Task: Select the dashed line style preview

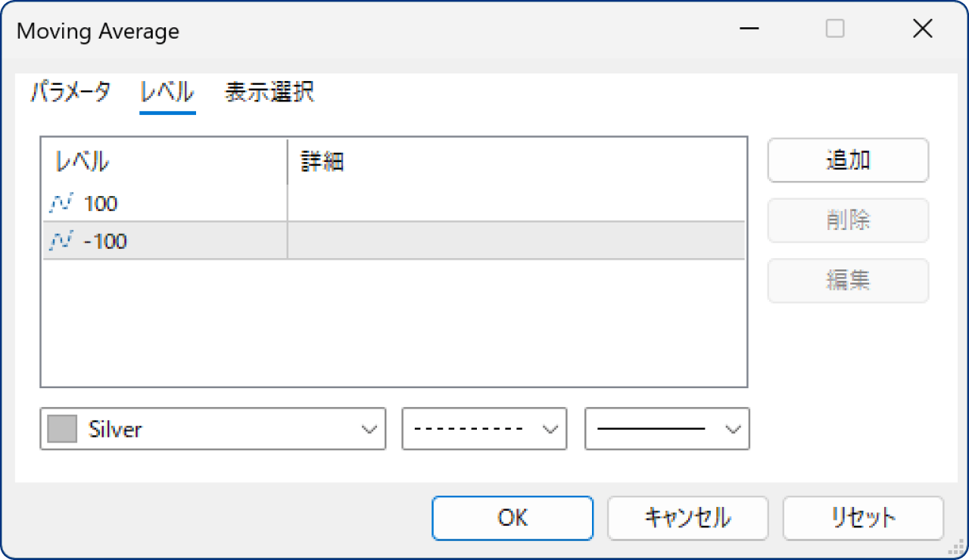Action: (469, 428)
